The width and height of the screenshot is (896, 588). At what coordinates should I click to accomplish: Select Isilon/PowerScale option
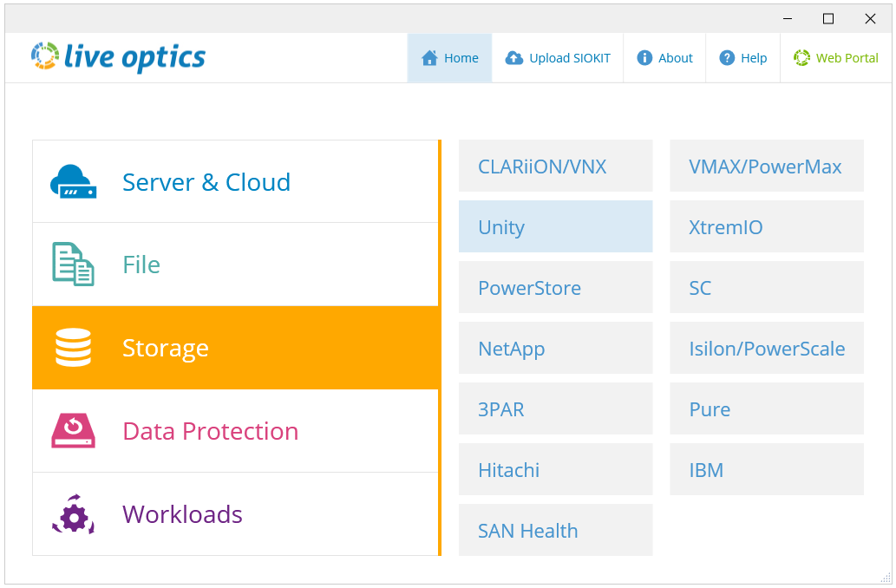coord(766,349)
